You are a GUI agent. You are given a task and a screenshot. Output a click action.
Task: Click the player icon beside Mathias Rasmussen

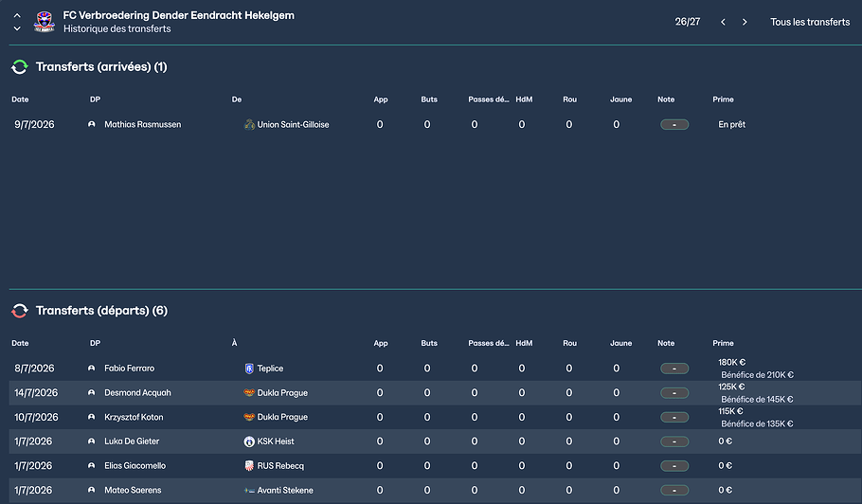[92, 124]
